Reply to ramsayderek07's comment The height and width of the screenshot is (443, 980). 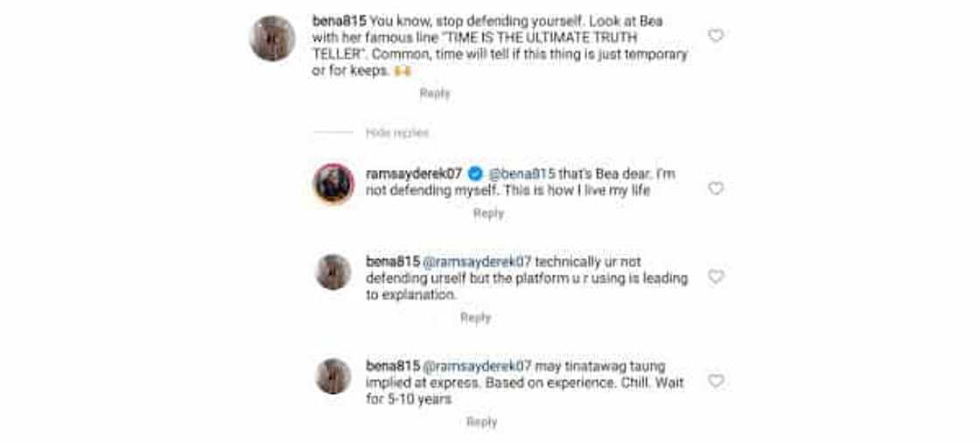click(488, 214)
